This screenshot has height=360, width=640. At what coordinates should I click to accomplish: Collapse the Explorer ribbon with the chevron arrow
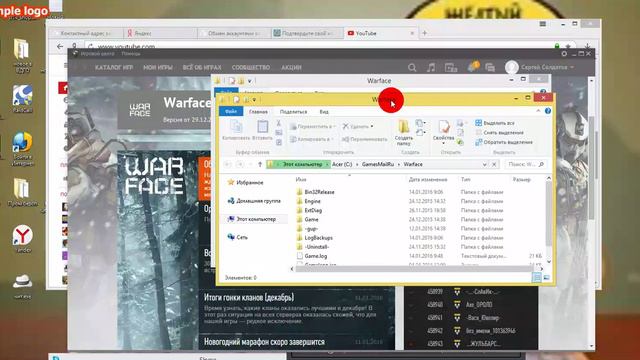(538, 111)
